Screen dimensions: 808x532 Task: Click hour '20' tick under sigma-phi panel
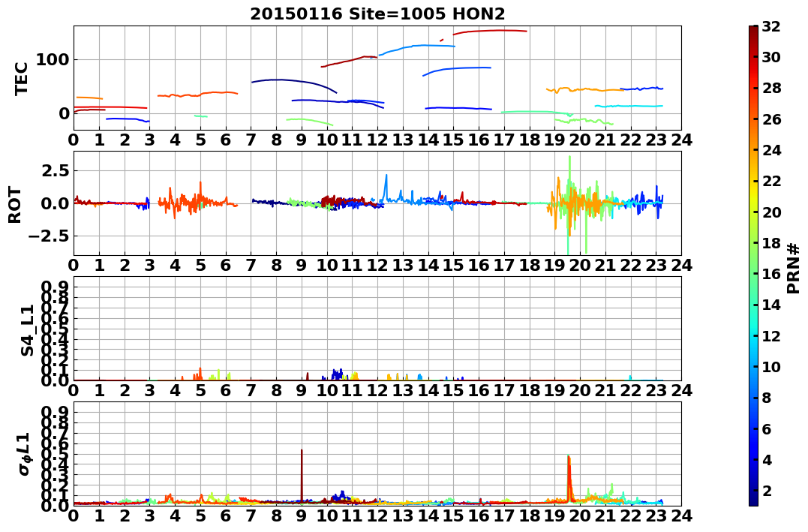pyautogui.click(x=580, y=515)
